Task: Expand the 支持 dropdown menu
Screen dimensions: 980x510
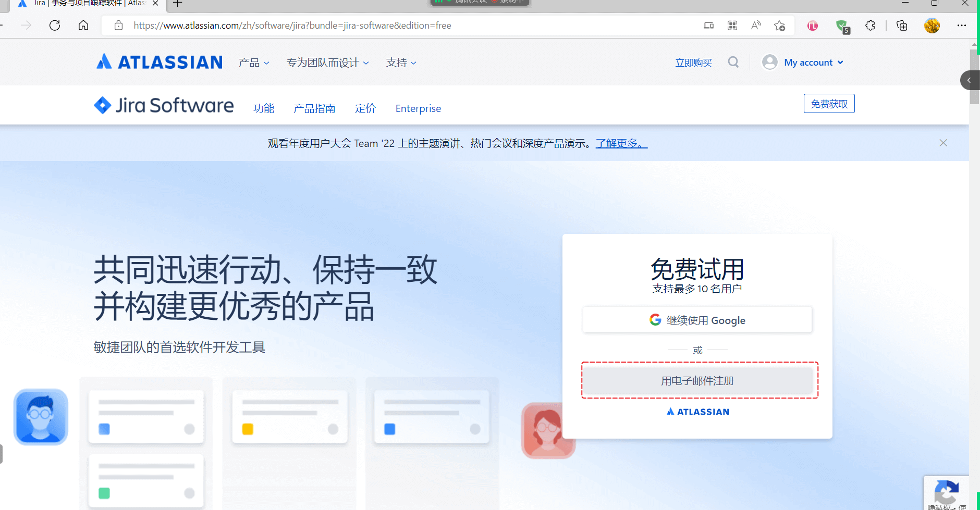Action: coord(401,63)
